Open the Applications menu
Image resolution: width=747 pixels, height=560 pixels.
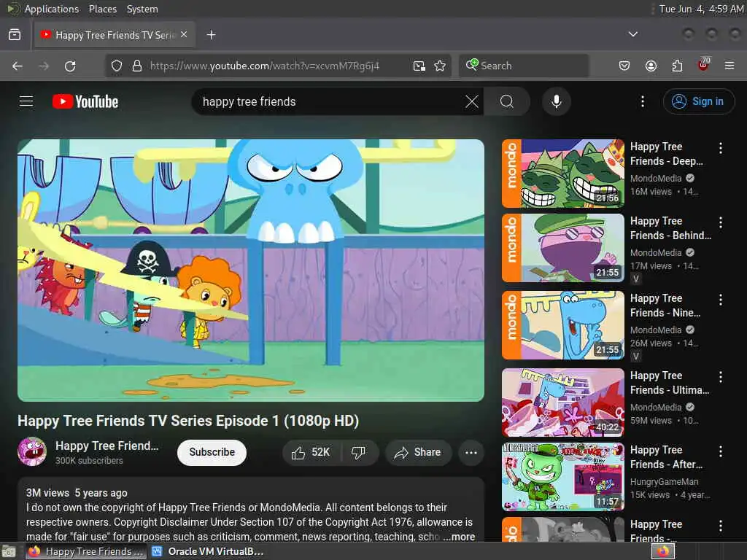coord(52,9)
